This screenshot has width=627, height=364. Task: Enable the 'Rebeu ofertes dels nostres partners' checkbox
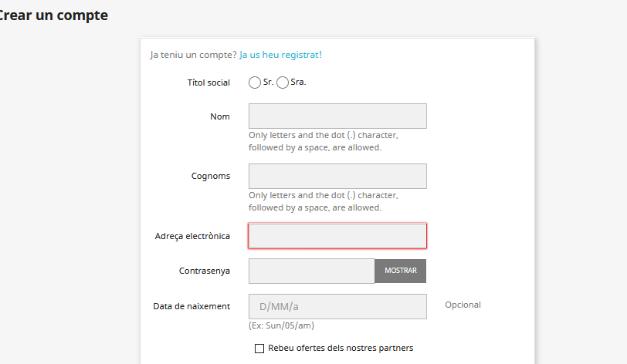259,349
